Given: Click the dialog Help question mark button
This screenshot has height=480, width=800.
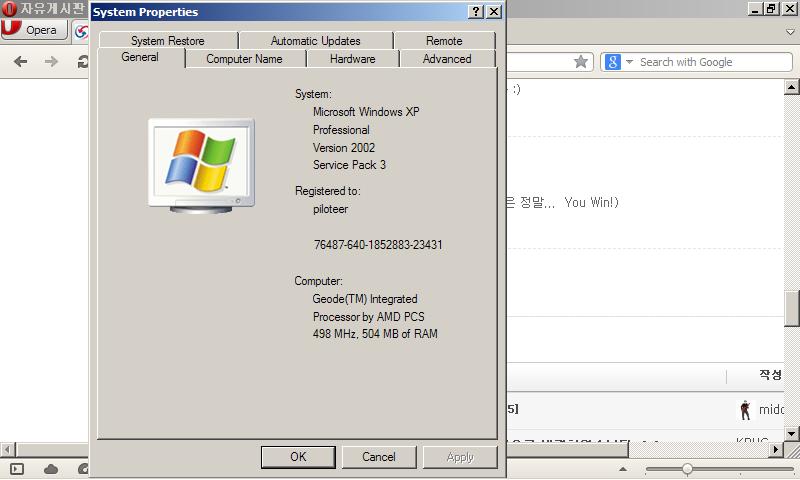Looking at the screenshot, I should 476,11.
